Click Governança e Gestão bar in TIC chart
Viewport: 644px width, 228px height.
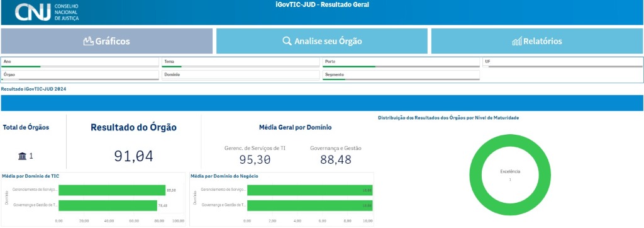pyautogui.click(x=108, y=205)
